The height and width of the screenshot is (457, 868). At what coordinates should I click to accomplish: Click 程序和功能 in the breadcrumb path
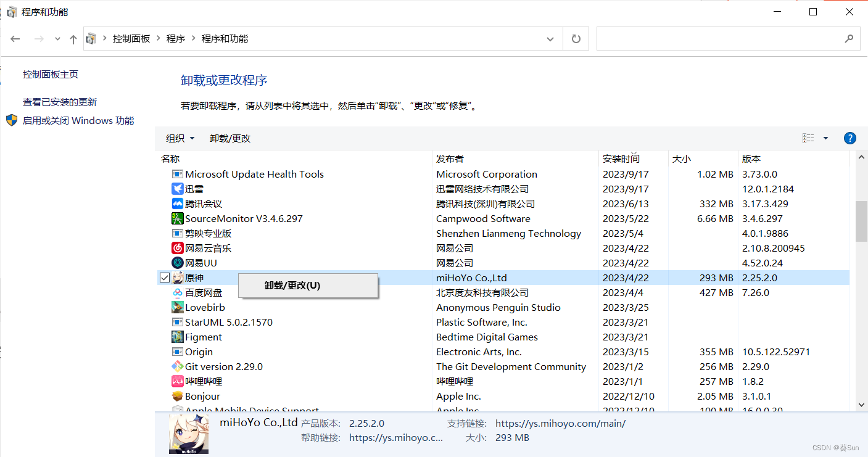coord(225,39)
